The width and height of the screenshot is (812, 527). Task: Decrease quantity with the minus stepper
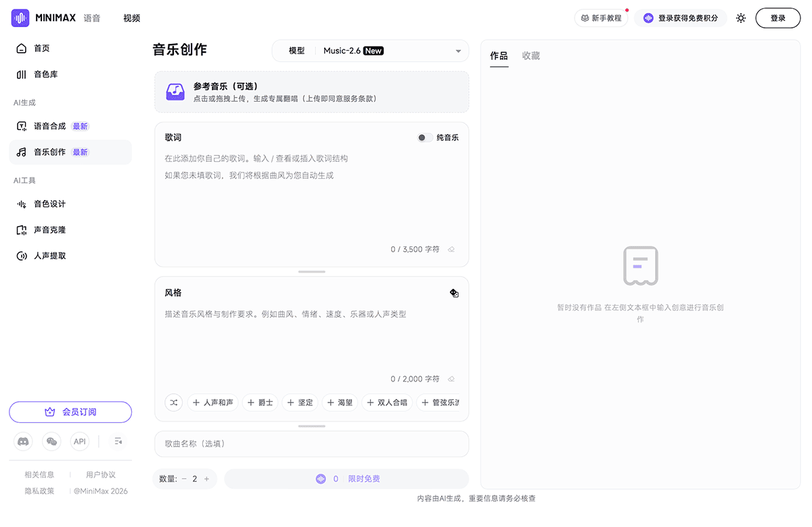(x=183, y=479)
